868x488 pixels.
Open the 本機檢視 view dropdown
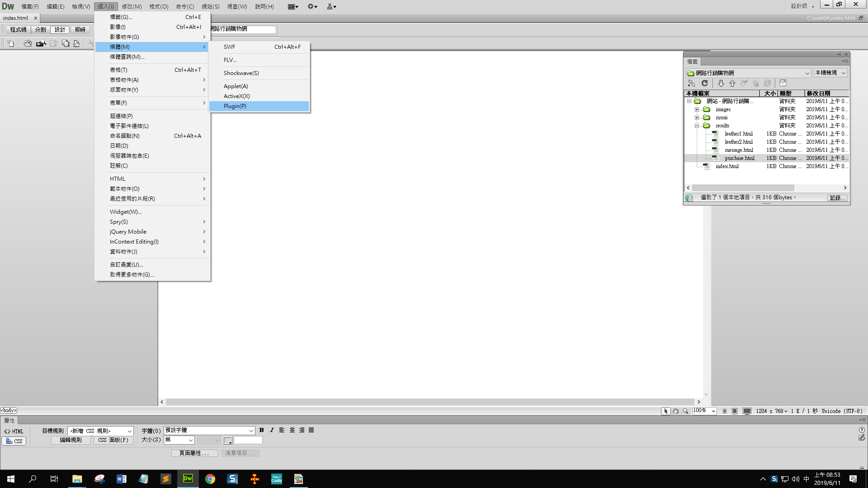click(x=830, y=73)
